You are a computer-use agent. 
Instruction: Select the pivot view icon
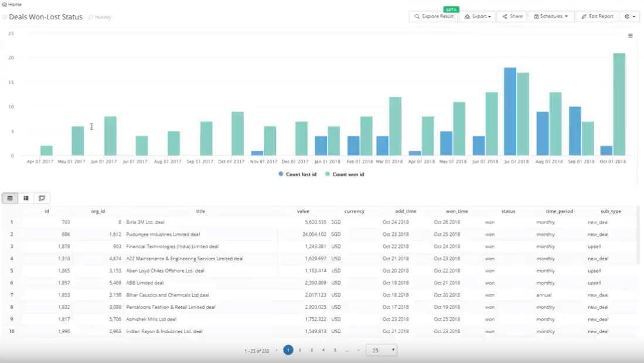point(42,198)
